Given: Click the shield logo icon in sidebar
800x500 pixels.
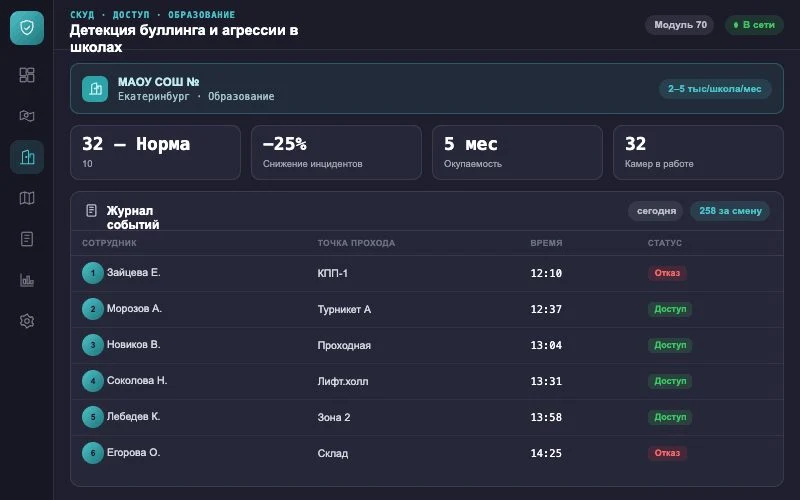Looking at the screenshot, I should tap(27, 28).
